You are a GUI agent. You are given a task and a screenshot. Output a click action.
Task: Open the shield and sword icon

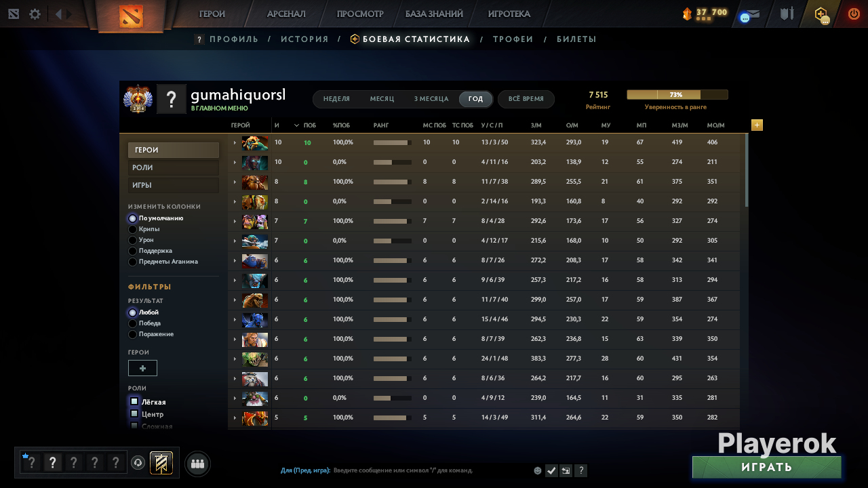click(x=787, y=14)
